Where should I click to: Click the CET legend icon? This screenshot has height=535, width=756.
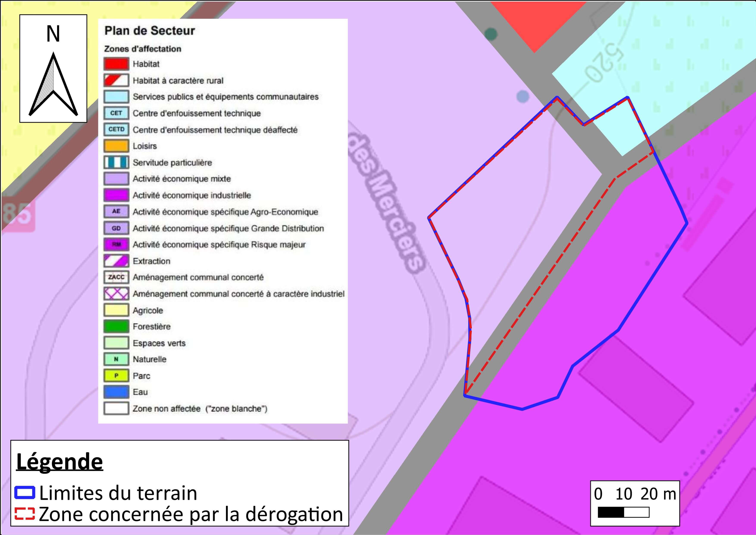pos(116,113)
